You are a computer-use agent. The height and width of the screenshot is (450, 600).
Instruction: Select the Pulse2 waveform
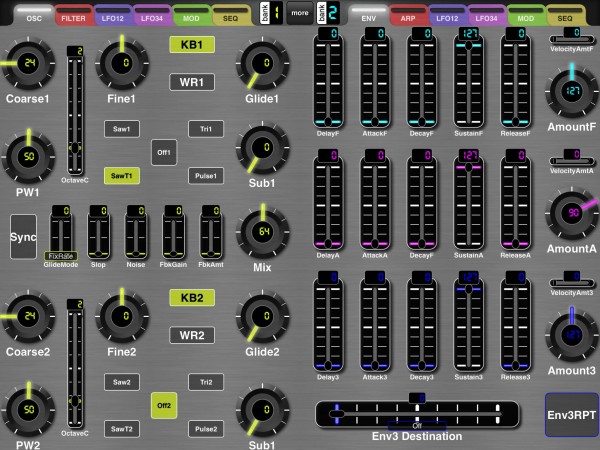206,429
